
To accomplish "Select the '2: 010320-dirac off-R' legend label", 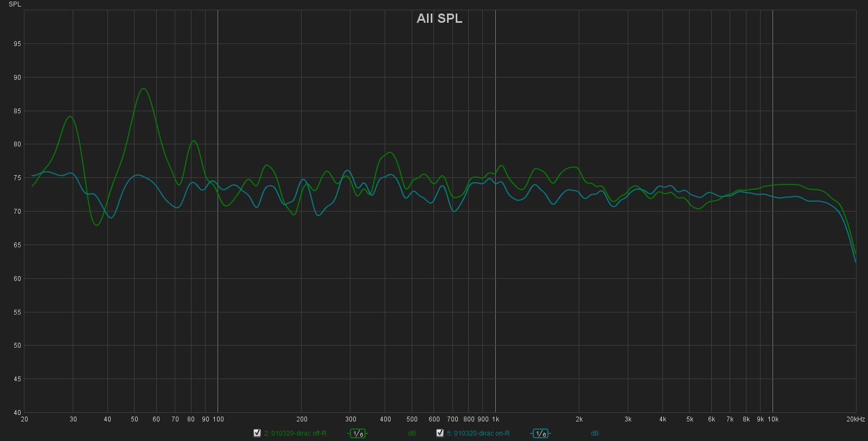I will pyautogui.click(x=295, y=433).
